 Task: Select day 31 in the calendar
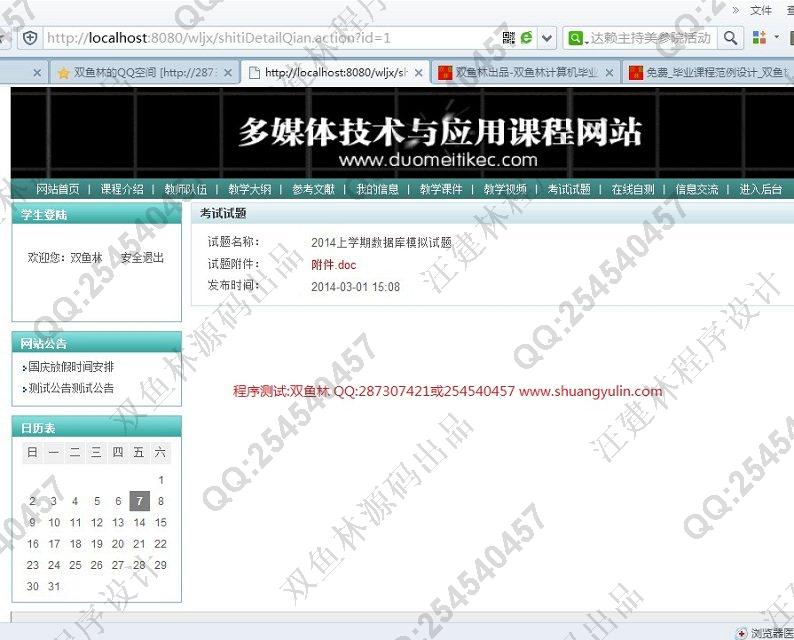pyautogui.click(x=54, y=586)
